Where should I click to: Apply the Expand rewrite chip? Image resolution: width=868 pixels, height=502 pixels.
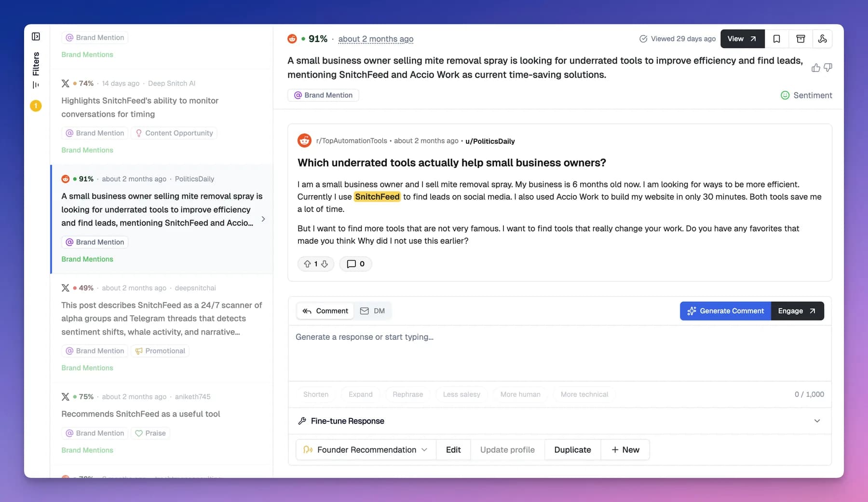coord(361,394)
